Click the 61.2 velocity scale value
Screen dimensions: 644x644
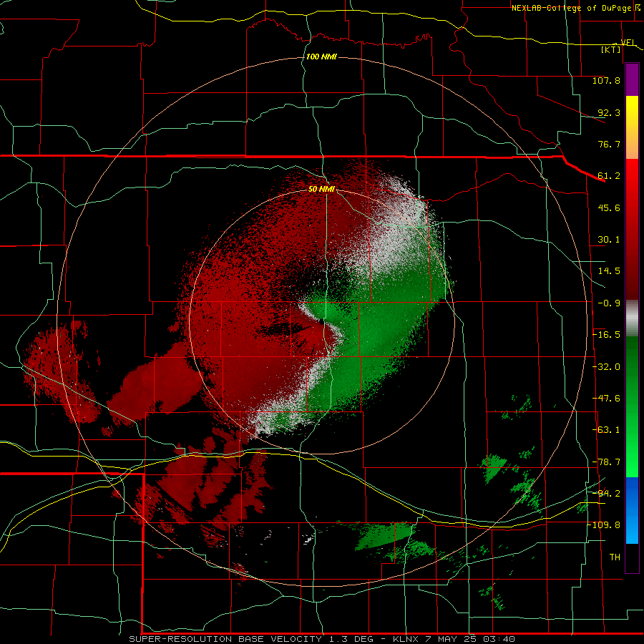point(609,176)
